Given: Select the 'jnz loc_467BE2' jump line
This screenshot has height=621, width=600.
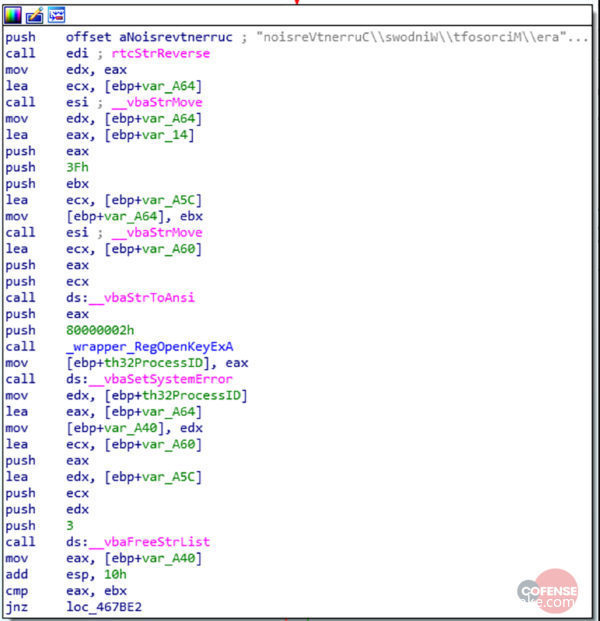Looking at the screenshot, I should coord(74,607).
